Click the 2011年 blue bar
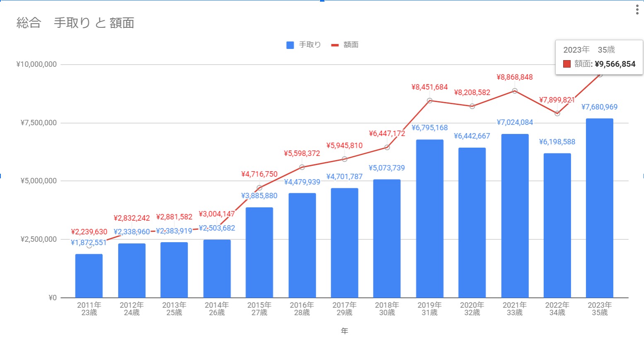644x350 pixels. 89,276
